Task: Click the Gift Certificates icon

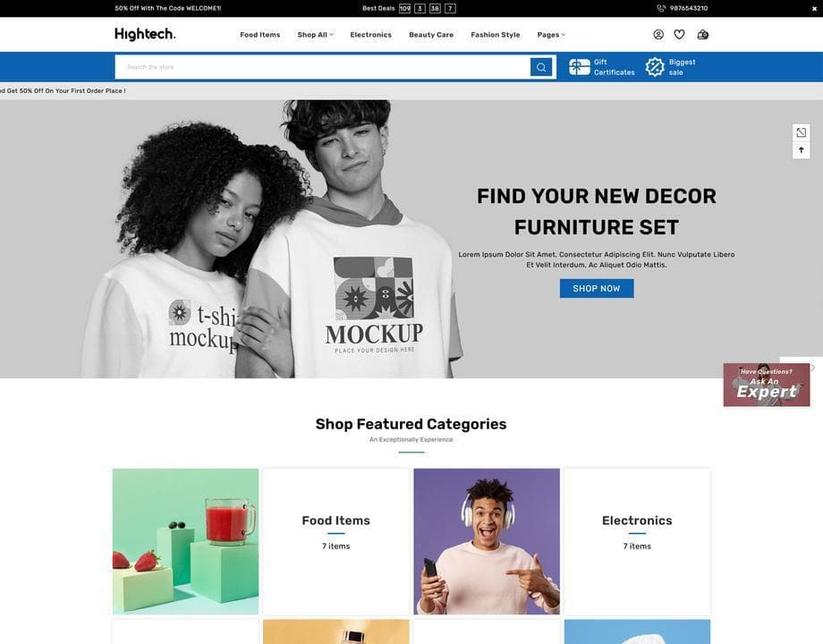Action: (x=580, y=67)
